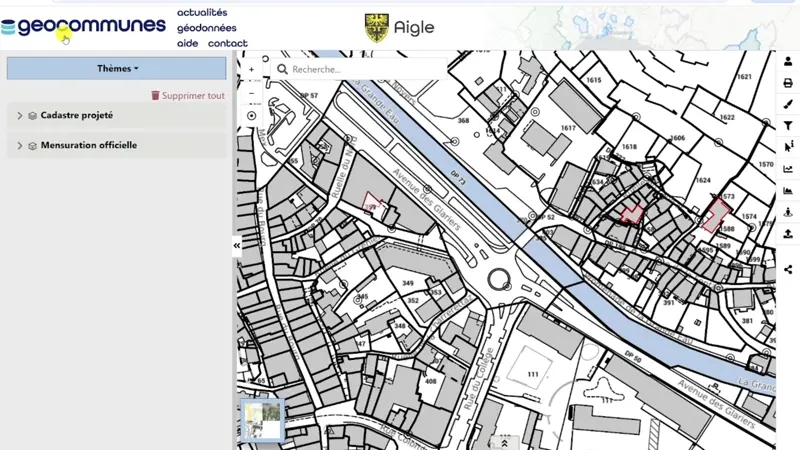
Task: Open the elevation profile area chart tool
Action: [x=788, y=190]
